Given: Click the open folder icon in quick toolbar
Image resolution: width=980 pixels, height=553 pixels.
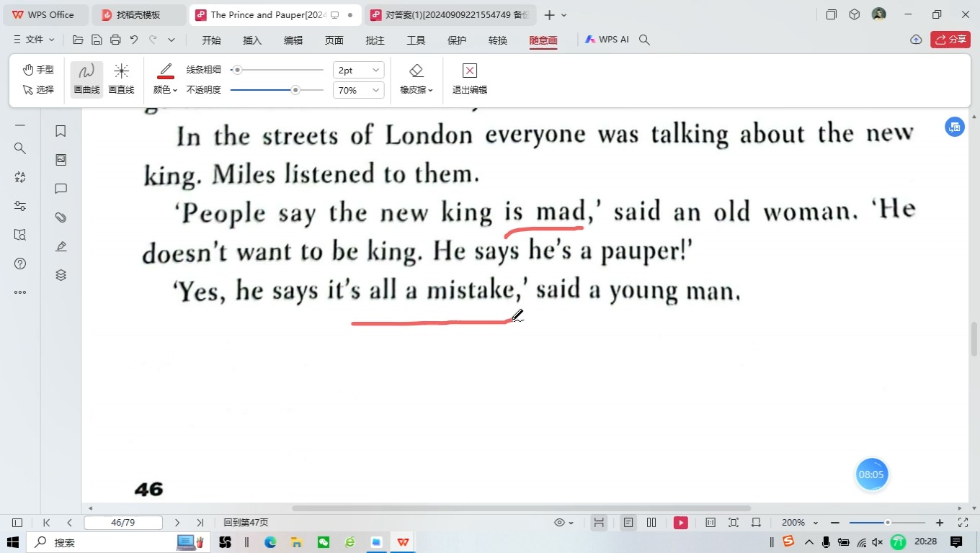Looking at the screenshot, I should [78, 40].
